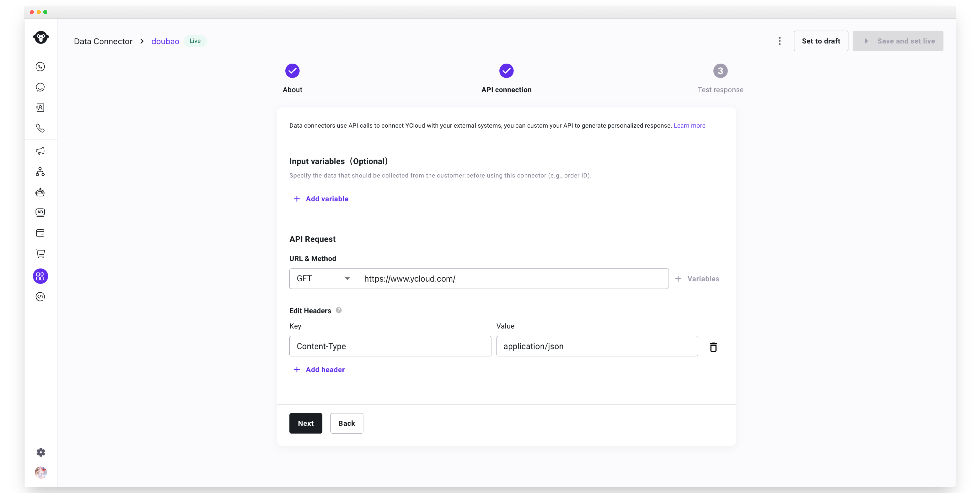Open the phone call icon in sidebar
Image resolution: width=980 pixels, height=493 pixels.
pos(40,128)
